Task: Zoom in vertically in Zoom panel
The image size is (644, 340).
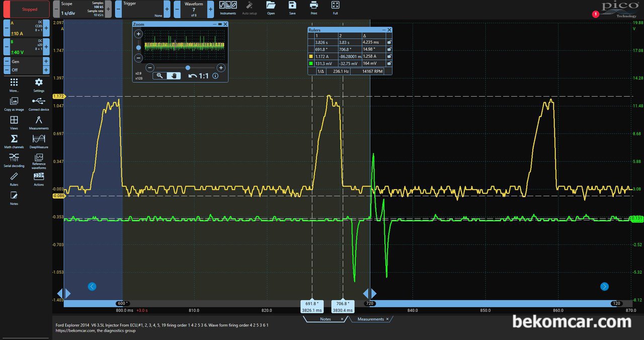Action: 139,34
